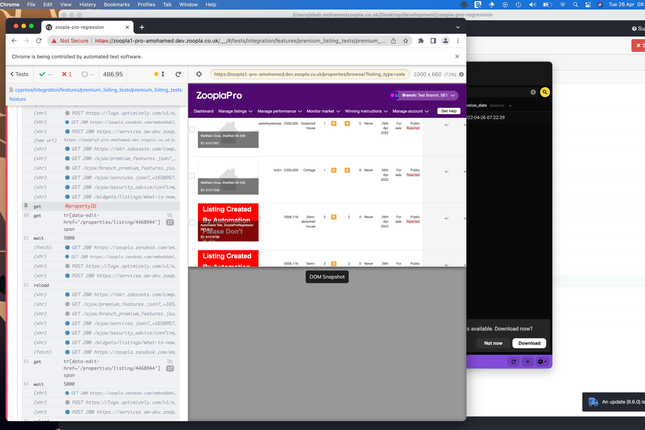645x430 pixels.
Task: Click the pin icon beside the get command
Action: [x=26, y=206]
